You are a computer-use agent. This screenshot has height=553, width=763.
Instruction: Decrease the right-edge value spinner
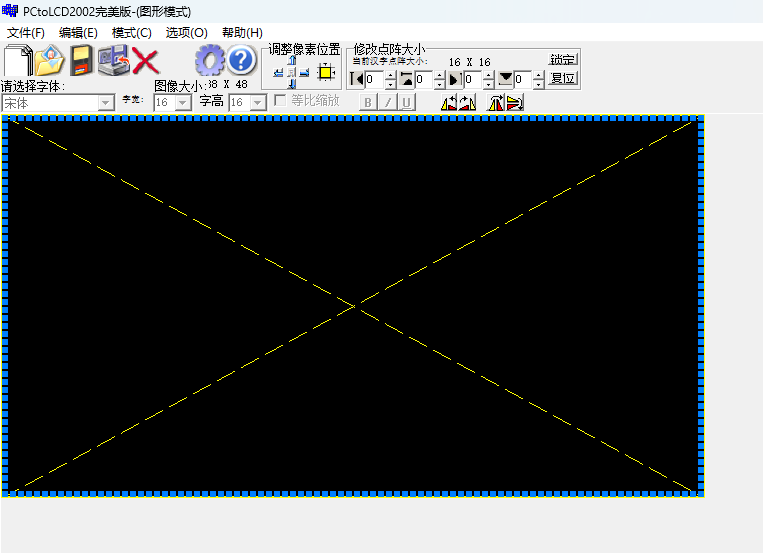[x=489, y=84]
